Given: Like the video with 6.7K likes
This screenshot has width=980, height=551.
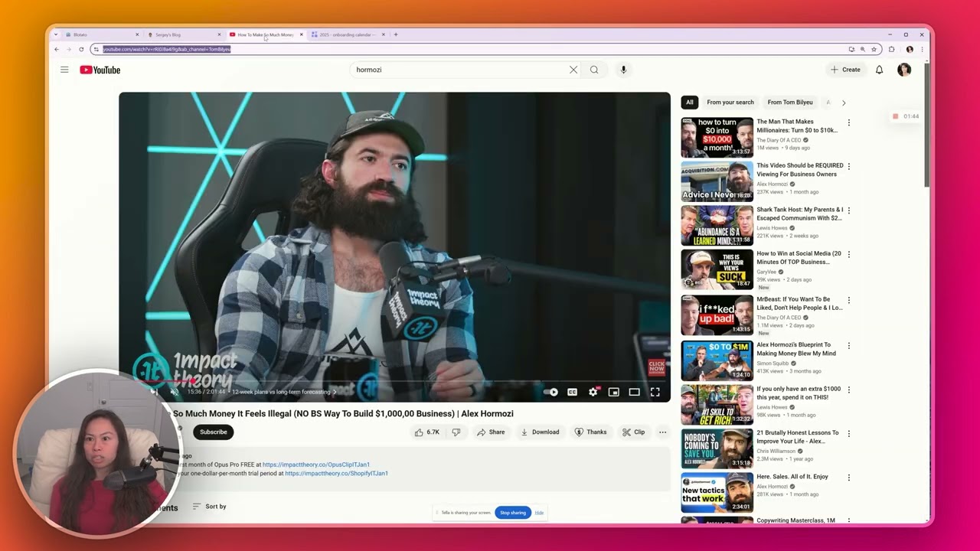Looking at the screenshot, I should [427, 432].
